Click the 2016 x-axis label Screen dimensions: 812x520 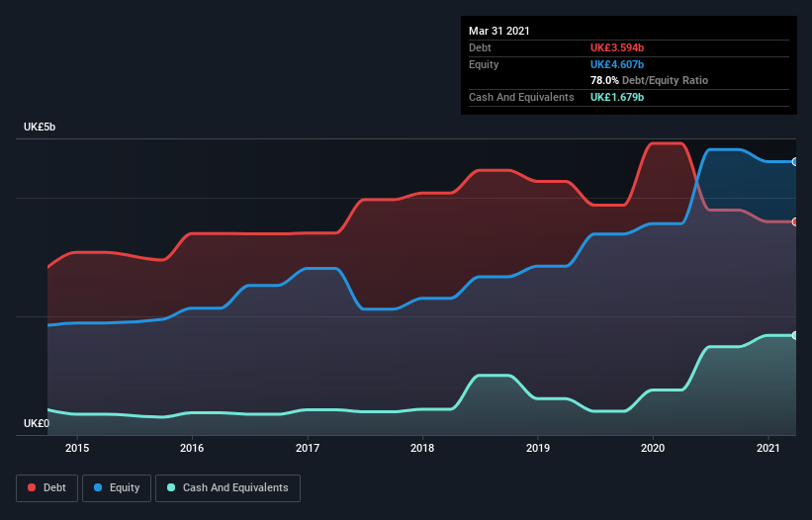click(192, 448)
